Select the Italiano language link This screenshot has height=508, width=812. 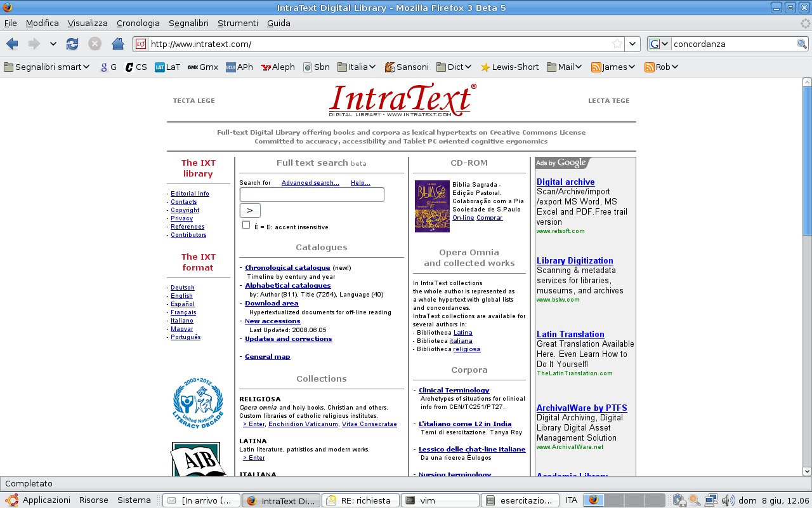[x=182, y=321]
